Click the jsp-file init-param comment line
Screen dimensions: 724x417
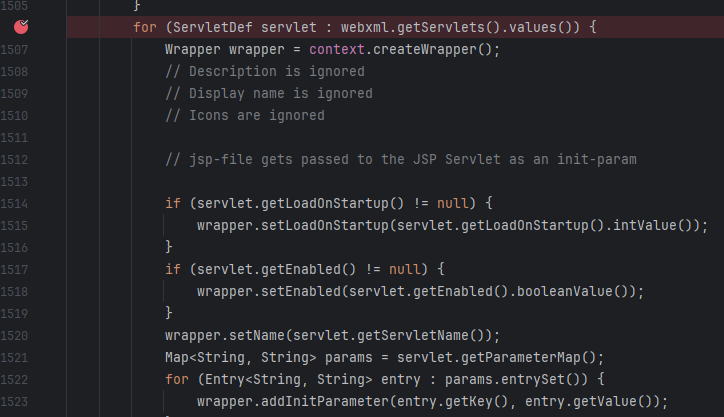(x=400, y=159)
